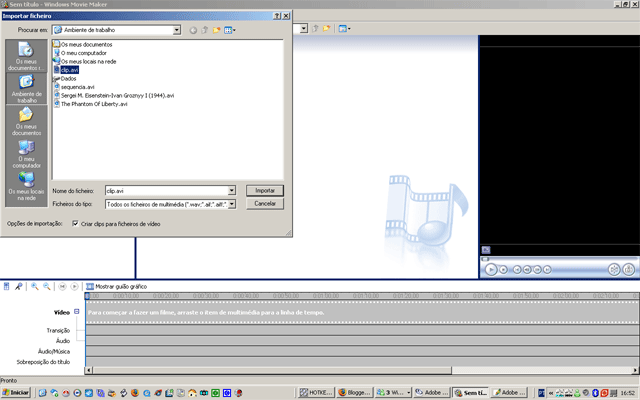
Task: Click the 'Nome do ficheiro' text field
Action: tap(167, 191)
